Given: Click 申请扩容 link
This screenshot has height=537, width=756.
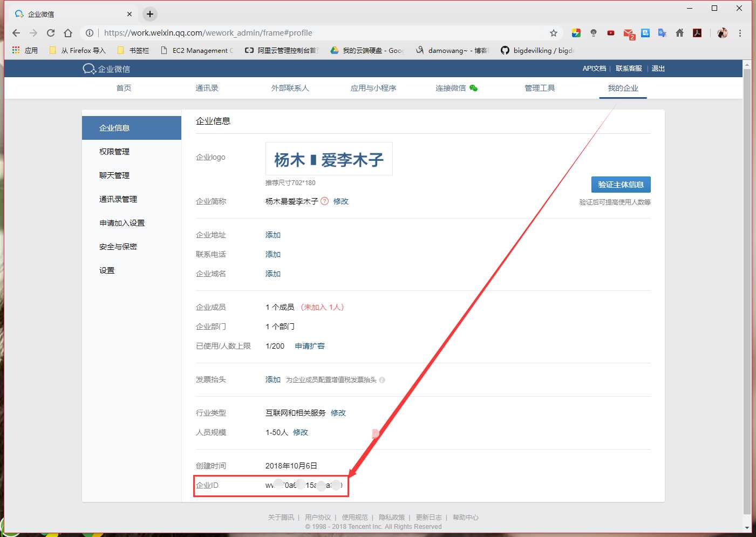Looking at the screenshot, I should [x=310, y=346].
